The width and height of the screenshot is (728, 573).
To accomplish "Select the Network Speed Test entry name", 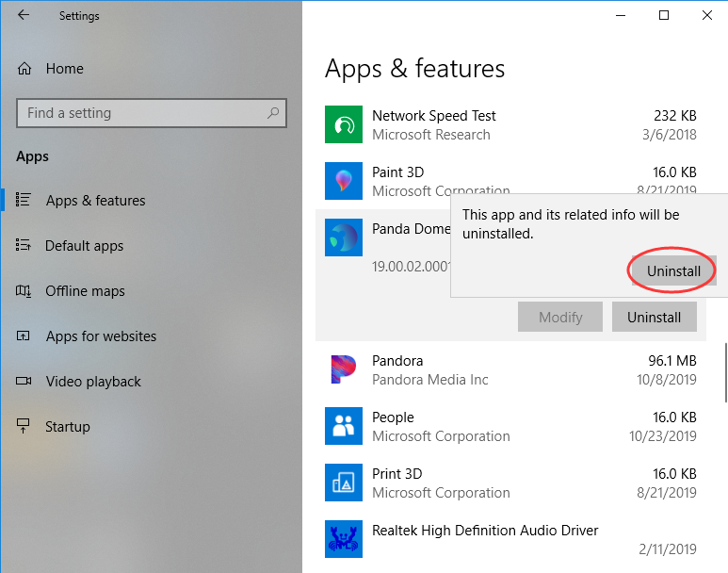I will pos(433,115).
